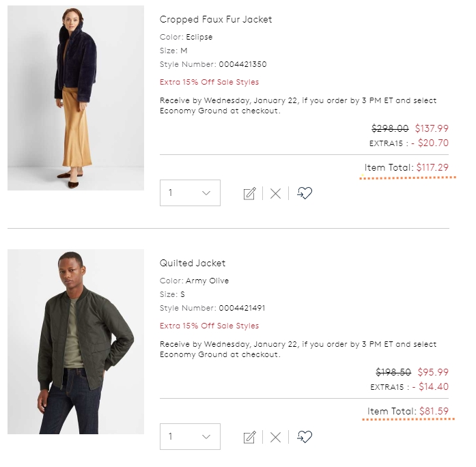Click the Item Total $81.59 amount
Screen dimensions: 476x467
(434, 411)
